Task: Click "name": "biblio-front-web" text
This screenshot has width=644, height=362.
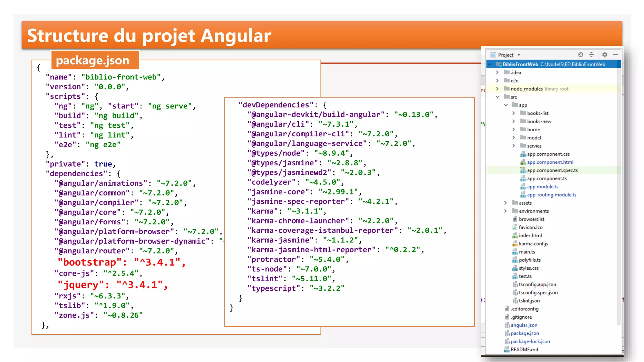Action: coord(105,77)
